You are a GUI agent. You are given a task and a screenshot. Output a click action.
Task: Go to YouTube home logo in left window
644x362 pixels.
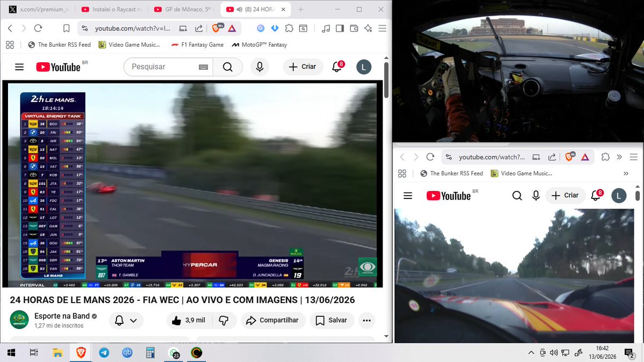58,67
